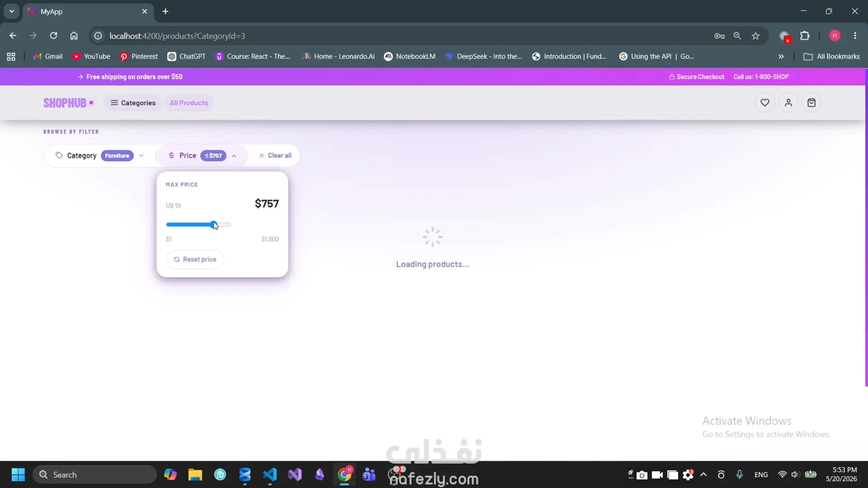This screenshot has height=488, width=868.
Task: Open the apps grid in bookmarks bar
Action: click(x=11, y=56)
